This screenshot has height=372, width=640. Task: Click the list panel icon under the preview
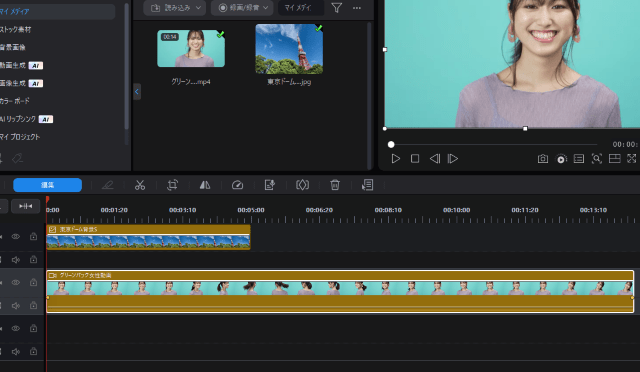pos(579,159)
